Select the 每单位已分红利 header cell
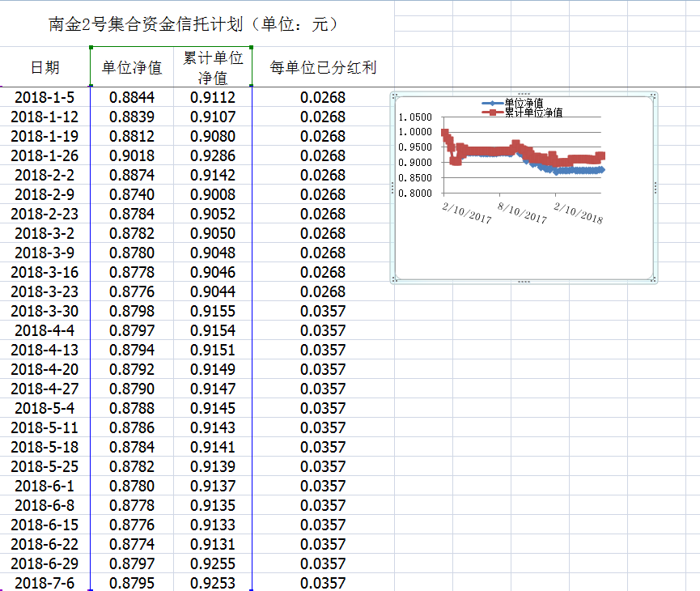This screenshot has height=591, width=700. coord(323,67)
